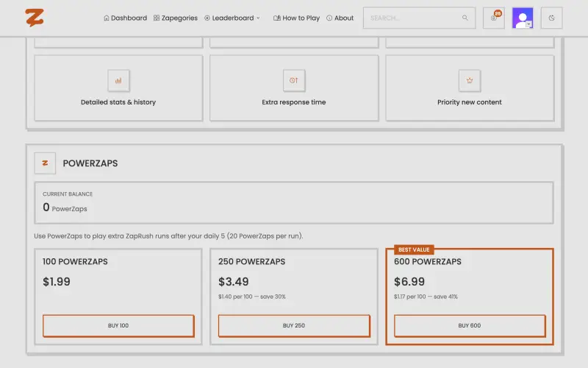Select the Priority new content label
The height and width of the screenshot is (368, 588).
pos(470,102)
